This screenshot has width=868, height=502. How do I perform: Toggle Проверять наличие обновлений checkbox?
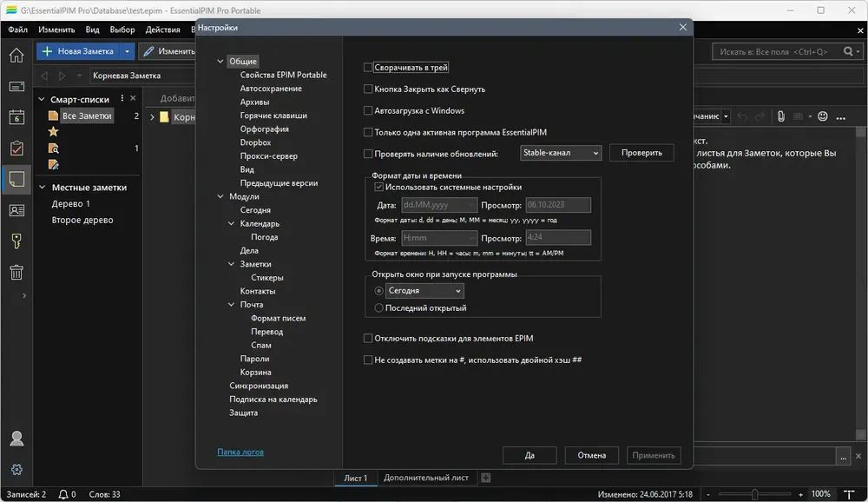367,154
